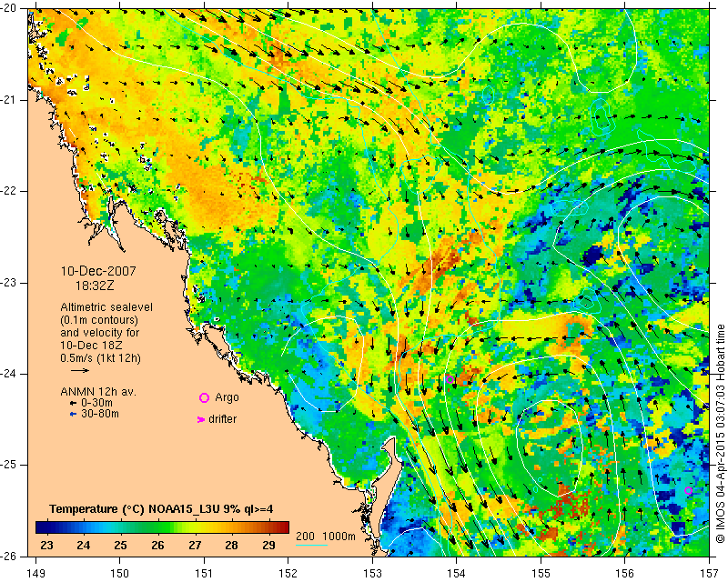
Task: Click the "Temperature (°C) NOAA15_L3U 9% ql>=4" colorbar title
Action: pos(161,509)
